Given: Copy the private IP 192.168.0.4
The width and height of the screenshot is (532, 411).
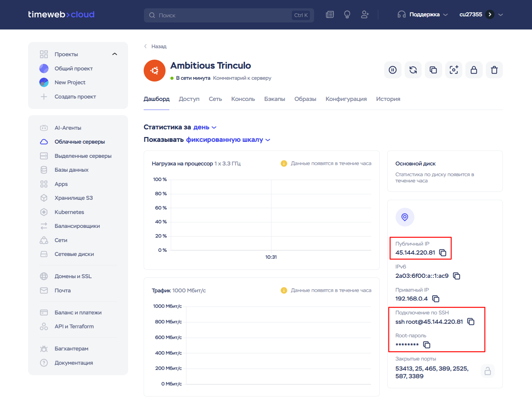Looking at the screenshot, I should point(436,299).
